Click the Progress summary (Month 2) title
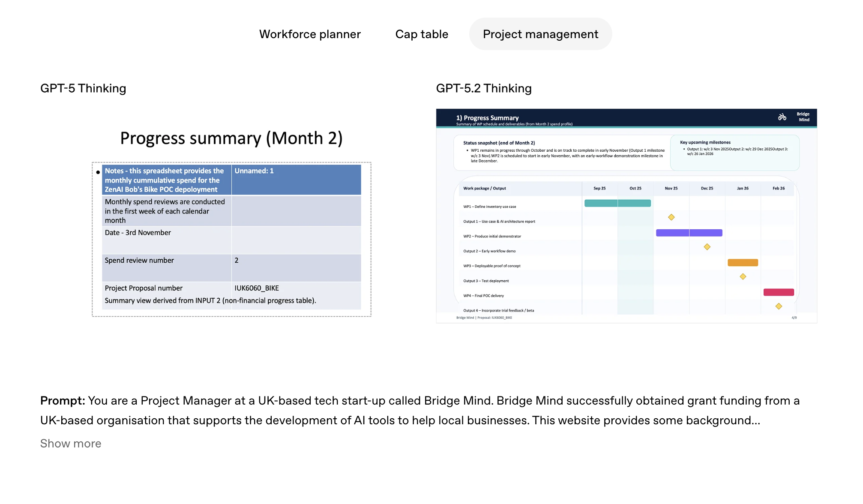 tap(231, 138)
